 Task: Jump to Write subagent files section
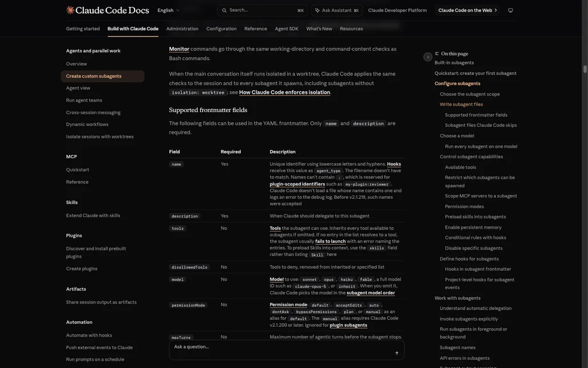461,105
